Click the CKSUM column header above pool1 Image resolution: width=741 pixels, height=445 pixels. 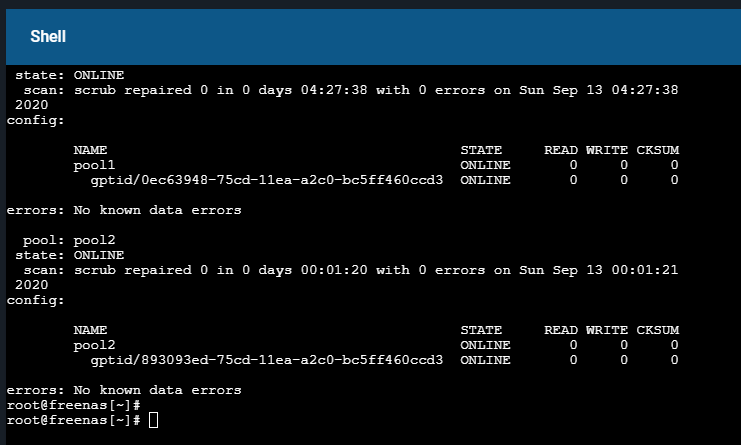pos(658,149)
